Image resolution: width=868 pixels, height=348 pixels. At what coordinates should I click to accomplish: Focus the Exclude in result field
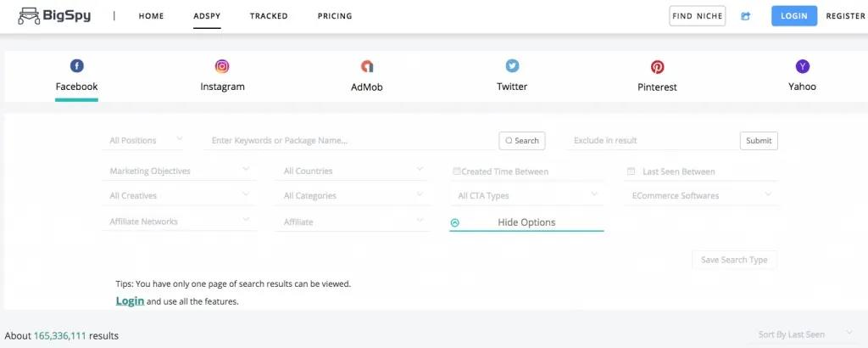point(651,140)
